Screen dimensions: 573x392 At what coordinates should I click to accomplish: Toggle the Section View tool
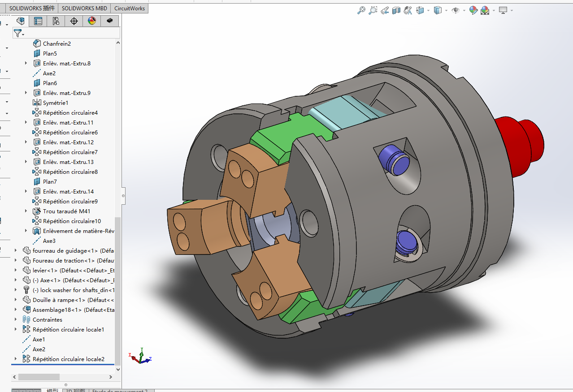click(x=396, y=10)
